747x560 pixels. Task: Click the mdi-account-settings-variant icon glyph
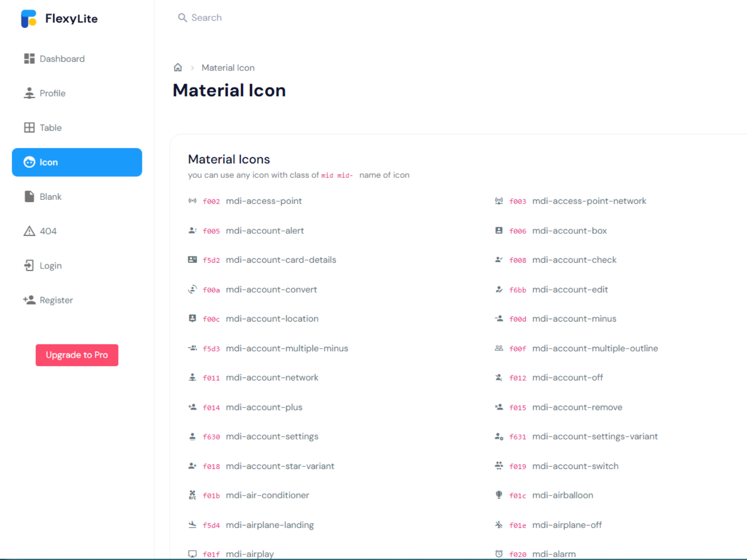499,436
